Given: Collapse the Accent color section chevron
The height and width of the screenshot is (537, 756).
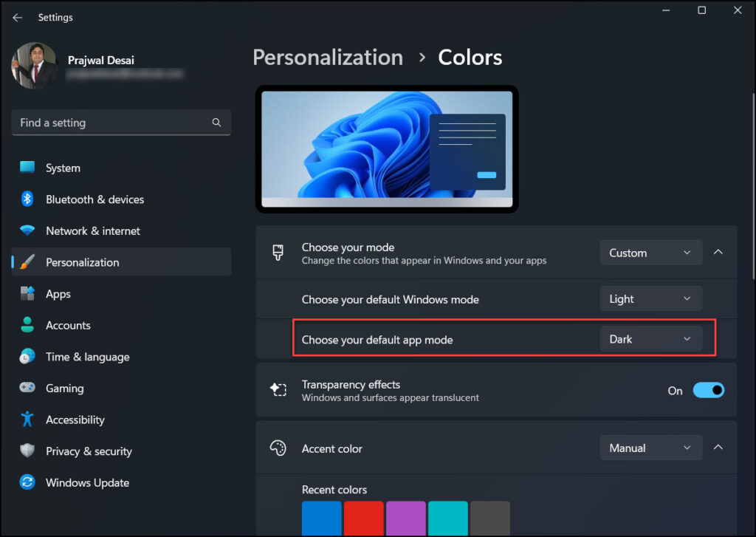Looking at the screenshot, I should 718,448.
